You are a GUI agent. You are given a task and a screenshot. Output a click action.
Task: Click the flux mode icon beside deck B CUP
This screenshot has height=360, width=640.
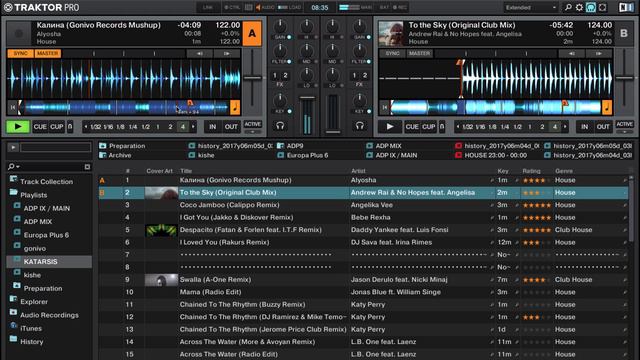pyautogui.click(x=442, y=127)
